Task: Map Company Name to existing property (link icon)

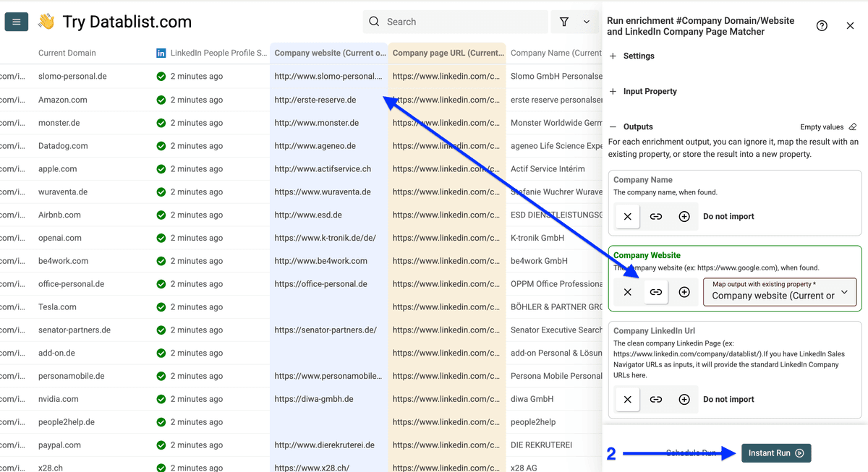Action: click(x=656, y=216)
